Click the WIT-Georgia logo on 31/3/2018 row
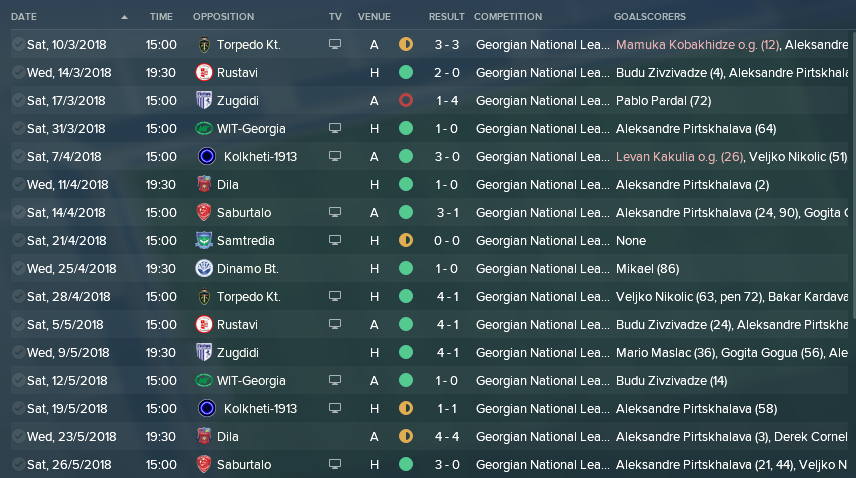This screenshot has width=856, height=478. click(204, 129)
